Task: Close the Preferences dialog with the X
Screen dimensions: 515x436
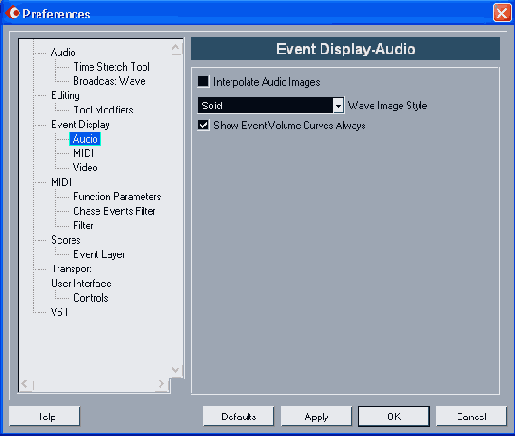Action: 502,13
